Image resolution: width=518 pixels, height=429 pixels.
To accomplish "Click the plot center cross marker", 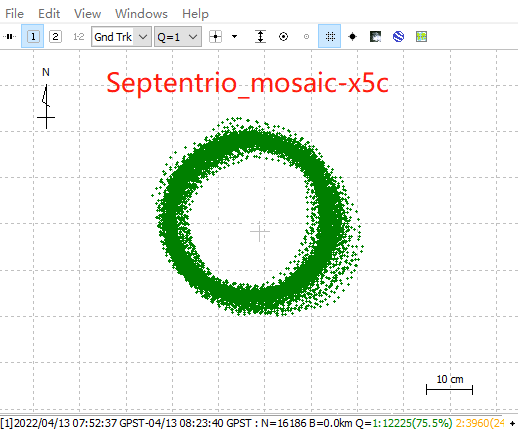I will tap(260, 231).
